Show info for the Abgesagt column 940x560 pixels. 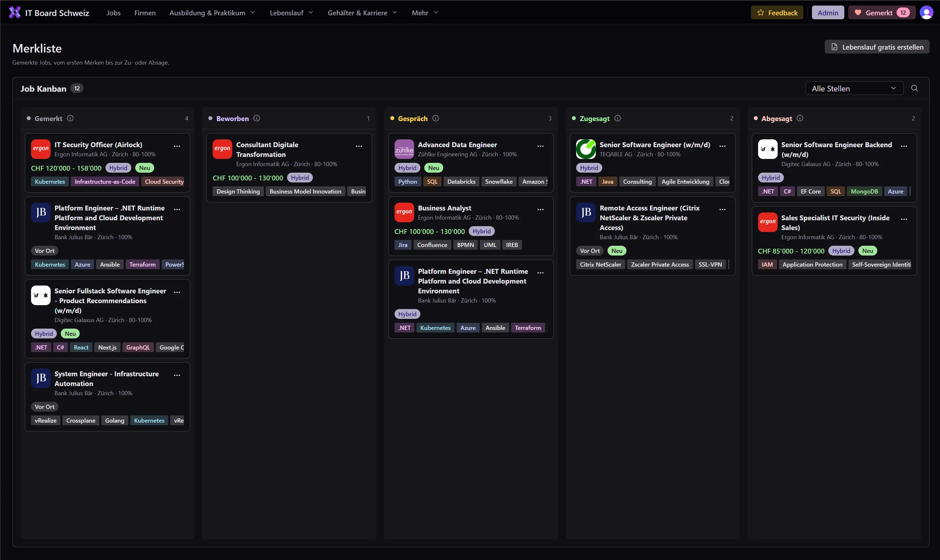click(800, 118)
